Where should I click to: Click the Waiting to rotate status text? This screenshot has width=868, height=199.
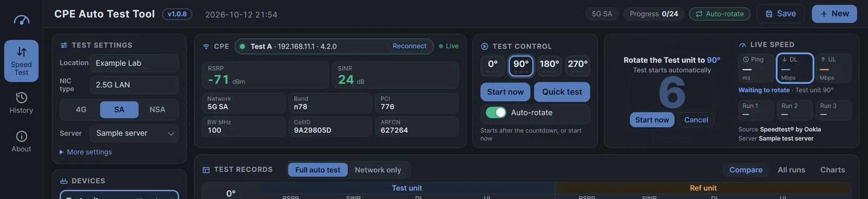click(x=764, y=90)
